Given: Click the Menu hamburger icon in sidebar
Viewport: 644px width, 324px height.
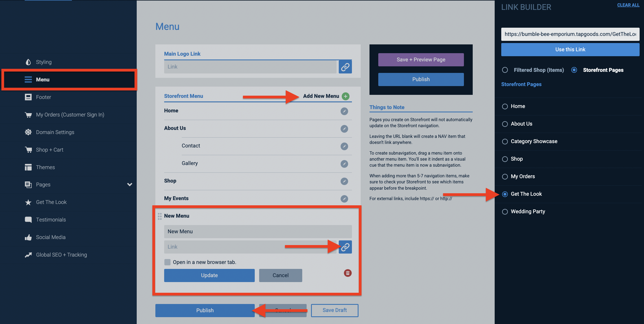Looking at the screenshot, I should click(28, 79).
